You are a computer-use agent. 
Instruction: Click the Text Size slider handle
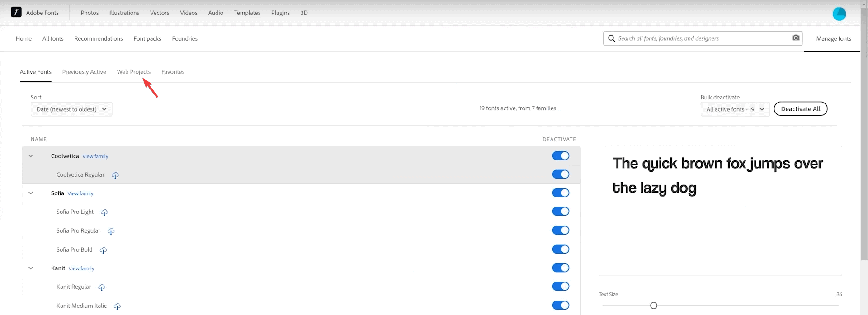pos(653,306)
